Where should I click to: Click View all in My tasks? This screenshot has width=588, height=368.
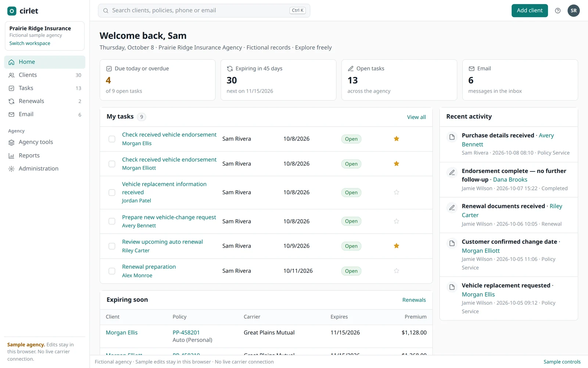(416, 117)
